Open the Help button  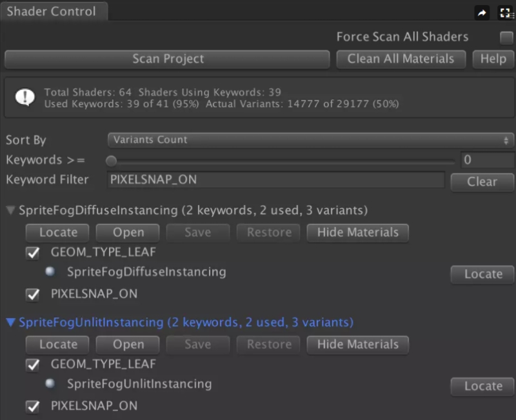pyautogui.click(x=493, y=59)
